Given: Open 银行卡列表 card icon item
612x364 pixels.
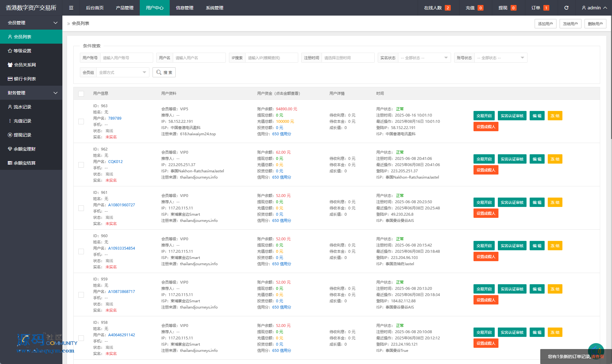Looking at the screenshot, I should coord(24,79).
